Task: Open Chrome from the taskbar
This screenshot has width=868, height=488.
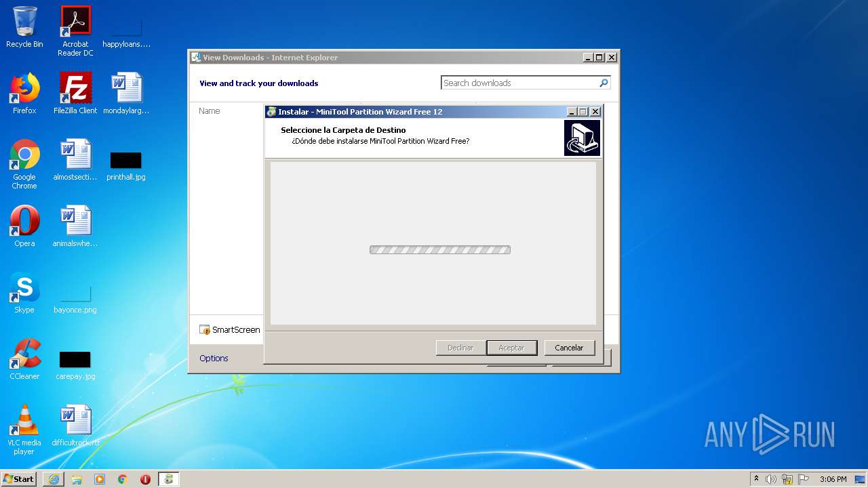Action: point(123,479)
